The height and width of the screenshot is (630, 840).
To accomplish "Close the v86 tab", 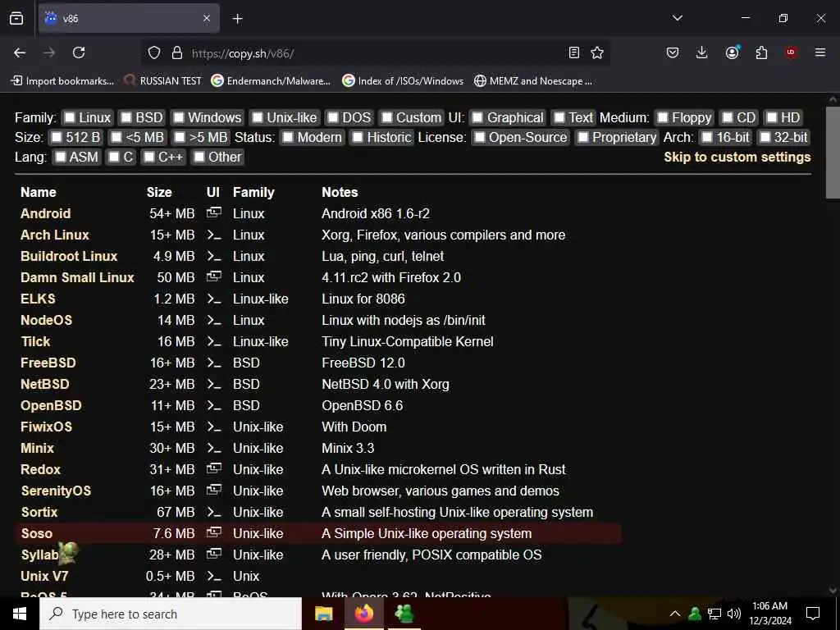I will (207, 19).
